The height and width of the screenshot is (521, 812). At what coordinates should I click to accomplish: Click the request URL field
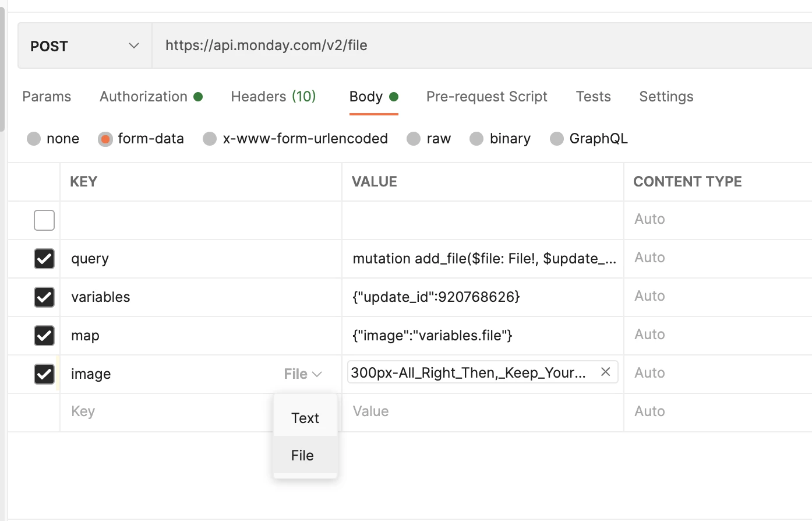[x=466, y=45]
